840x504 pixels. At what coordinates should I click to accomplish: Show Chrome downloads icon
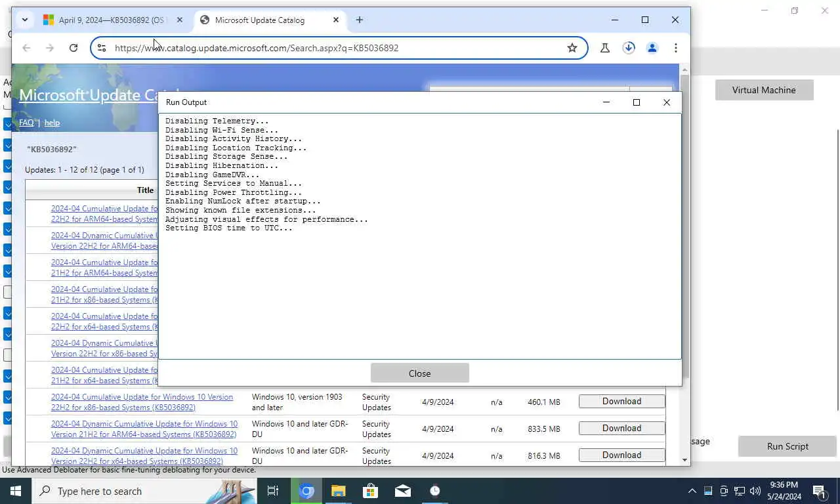point(629,48)
